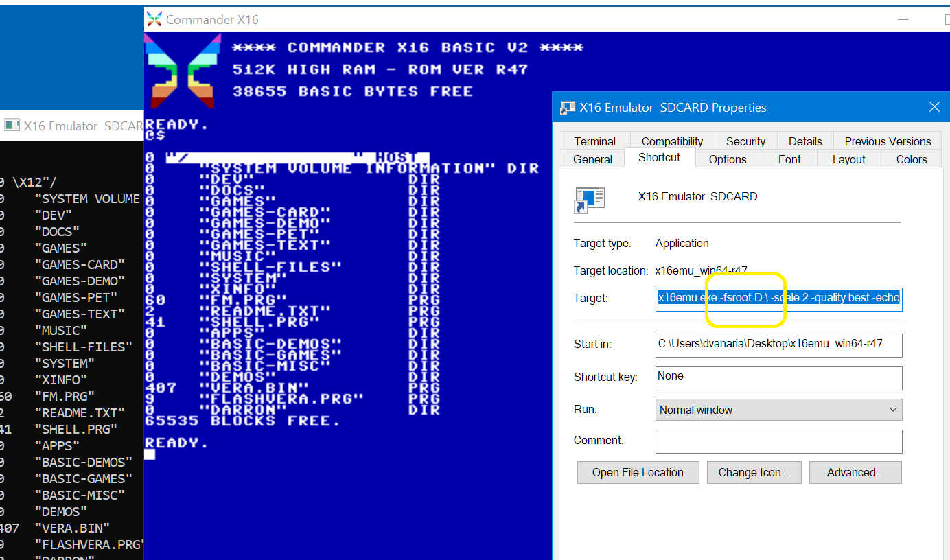Screen dimensions: 950x560
Task: Expand the Run Normal window dropdown
Action: [778, 410]
